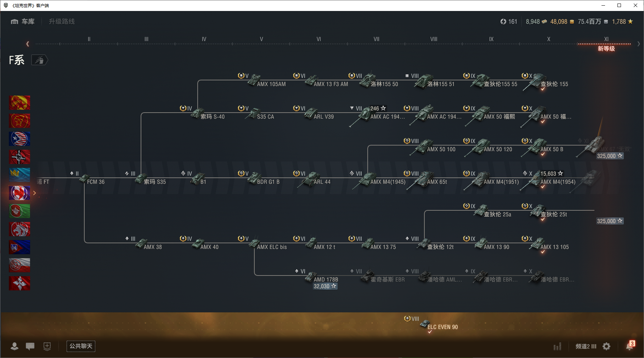Select the USA stars-and-stripes nation flag
This screenshot has width=644, height=358.
(19, 139)
